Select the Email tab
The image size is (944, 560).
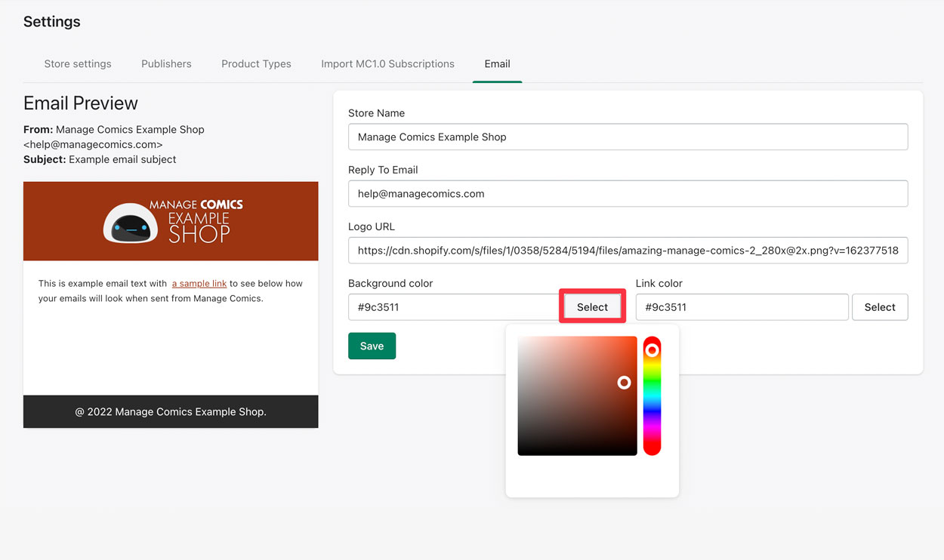497,64
